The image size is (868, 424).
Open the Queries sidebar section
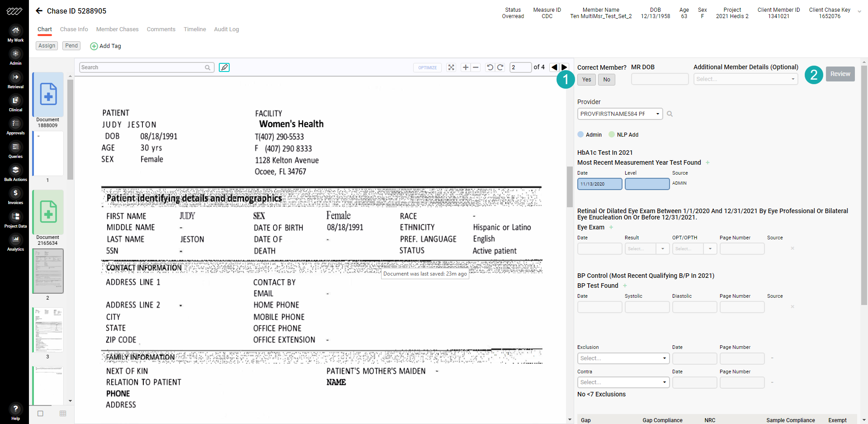click(15, 150)
